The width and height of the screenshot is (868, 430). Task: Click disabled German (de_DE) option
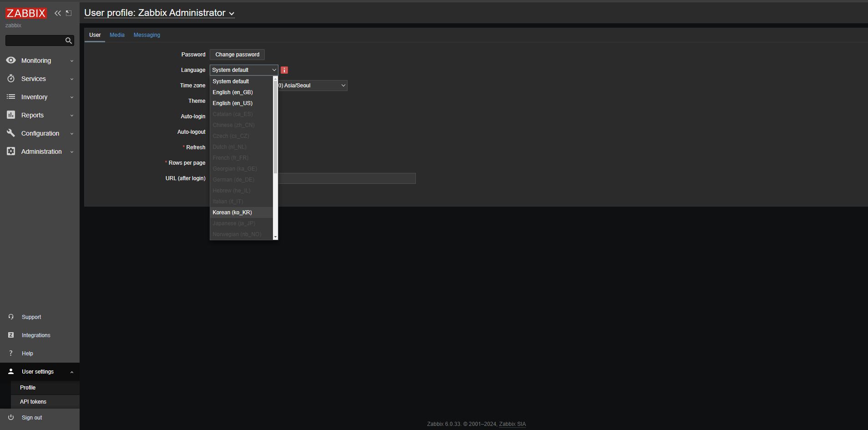click(241, 180)
